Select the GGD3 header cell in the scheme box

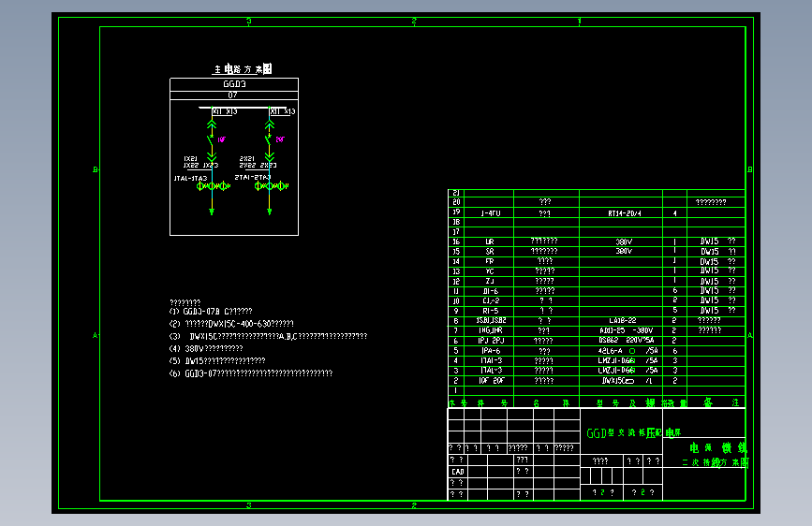click(234, 84)
